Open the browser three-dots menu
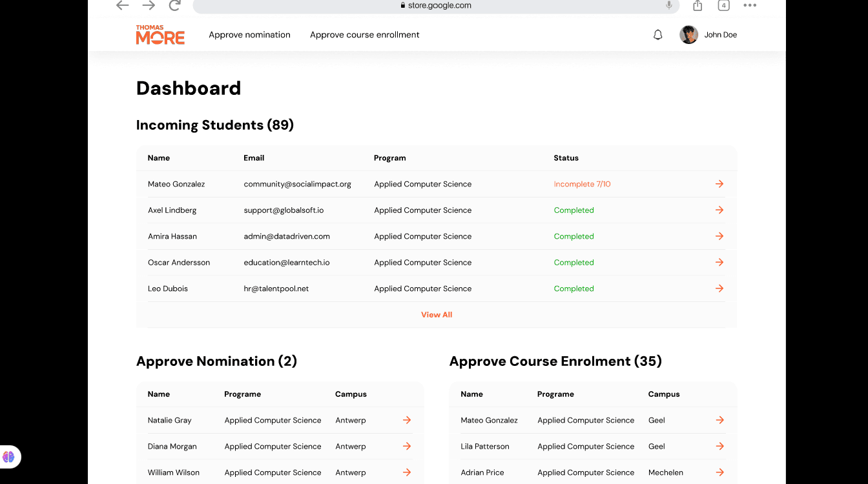The image size is (868, 484). pos(750,5)
